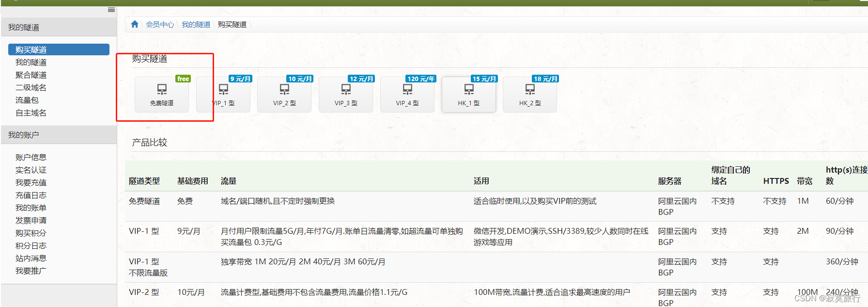Click the 60/分钟 connection value
868x307 pixels.
pos(840,201)
